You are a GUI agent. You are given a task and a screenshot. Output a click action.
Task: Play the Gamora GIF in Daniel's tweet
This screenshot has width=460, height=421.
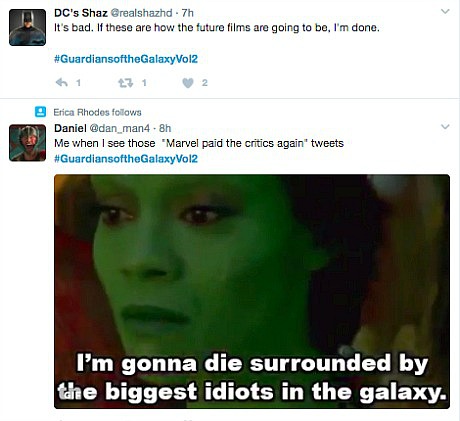pos(252,291)
